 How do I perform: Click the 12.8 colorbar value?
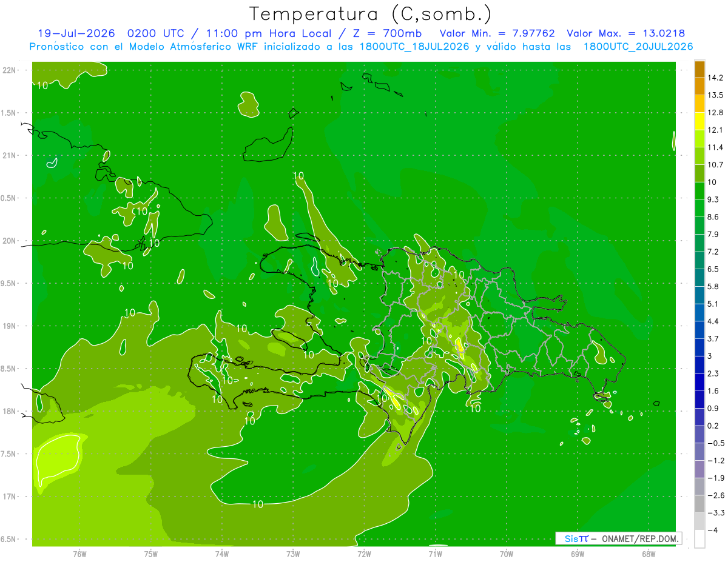coord(715,113)
